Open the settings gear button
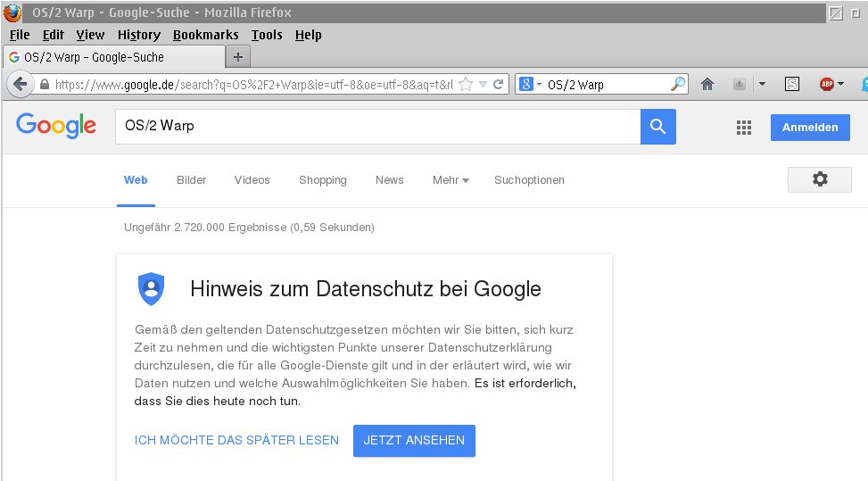 click(819, 179)
